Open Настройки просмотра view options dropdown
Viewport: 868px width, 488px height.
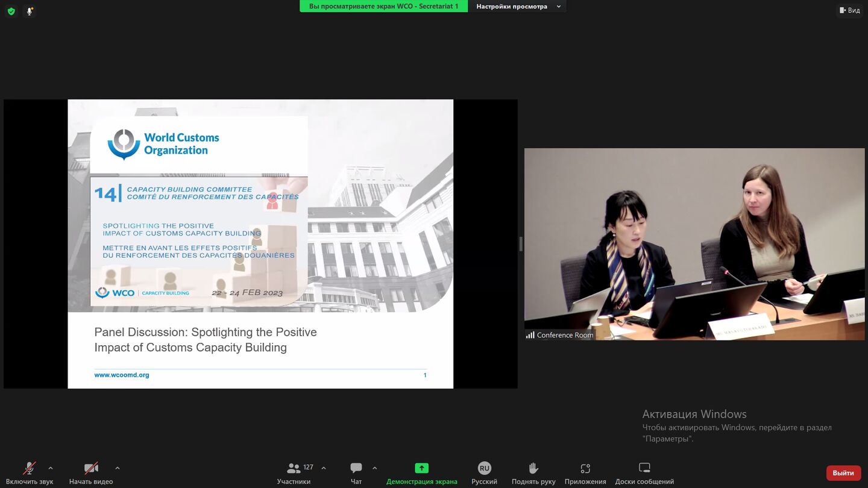coord(518,6)
